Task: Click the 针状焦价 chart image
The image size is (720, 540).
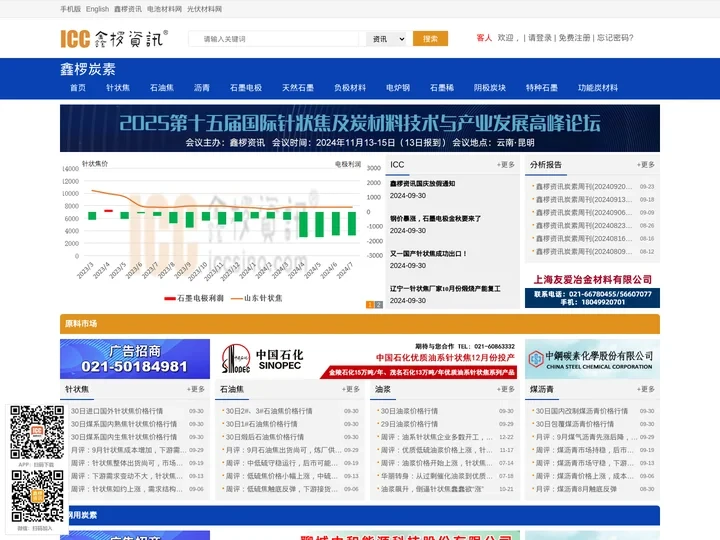Action: pos(222,232)
